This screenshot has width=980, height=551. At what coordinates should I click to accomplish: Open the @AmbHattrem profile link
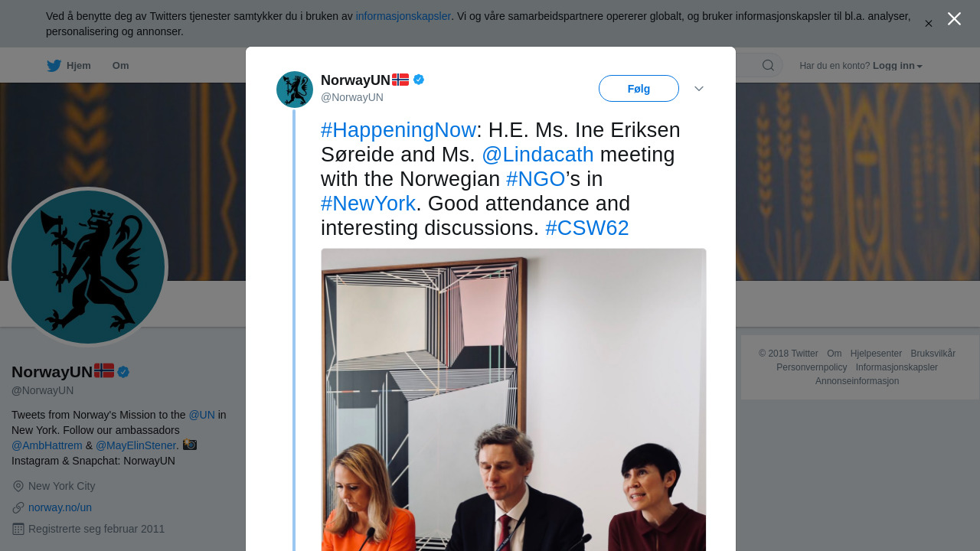click(x=47, y=445)
